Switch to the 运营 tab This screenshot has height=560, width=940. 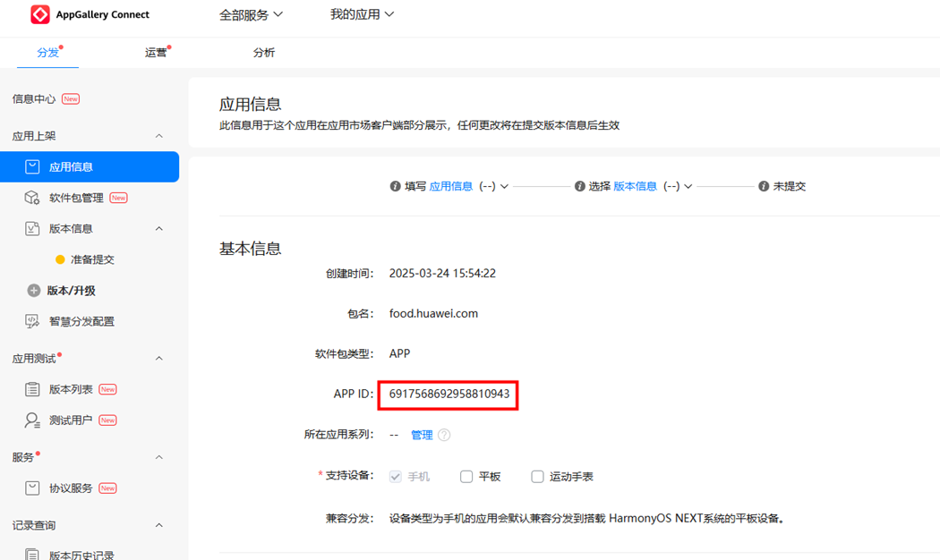coord(156,53)
